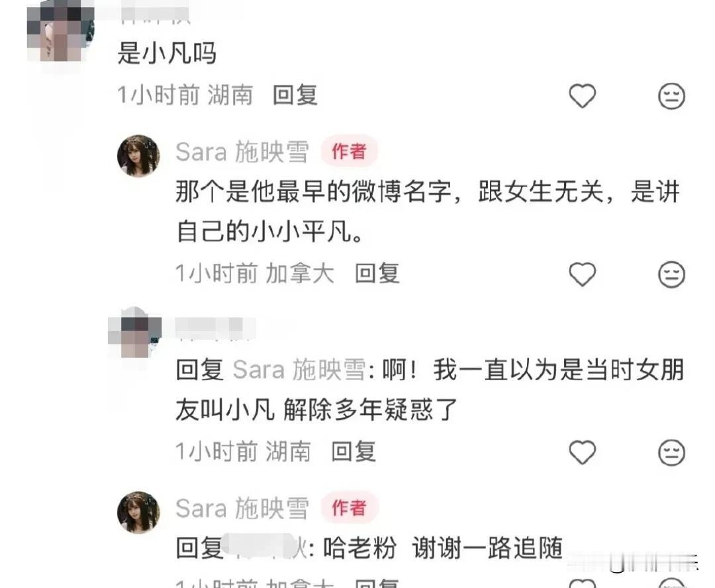Open Sara 施映雪 username on first reply

coord(242,152)
